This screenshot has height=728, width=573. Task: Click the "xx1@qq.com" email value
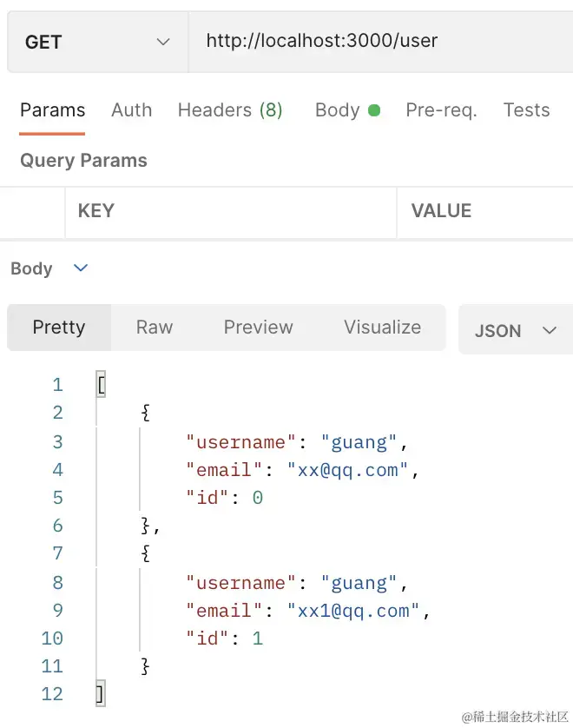(x=353, y=611)
